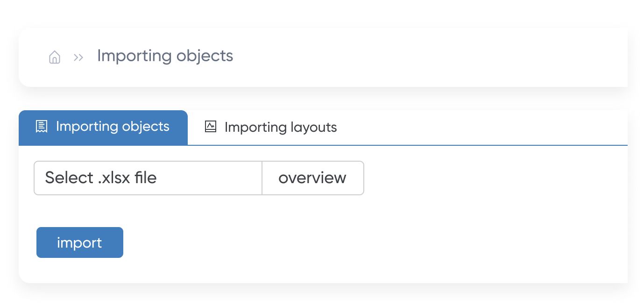Click the small icon left of Importing layouts
644x306 pixels.
click(x=211, y=127)
